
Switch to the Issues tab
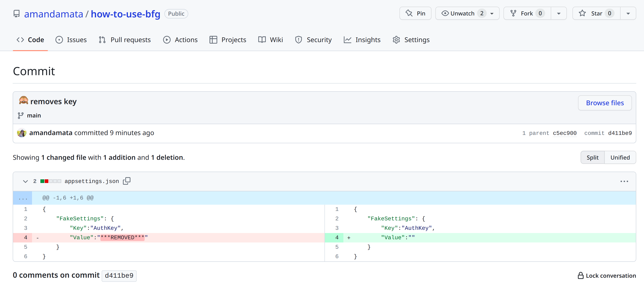tap(71, 40)
